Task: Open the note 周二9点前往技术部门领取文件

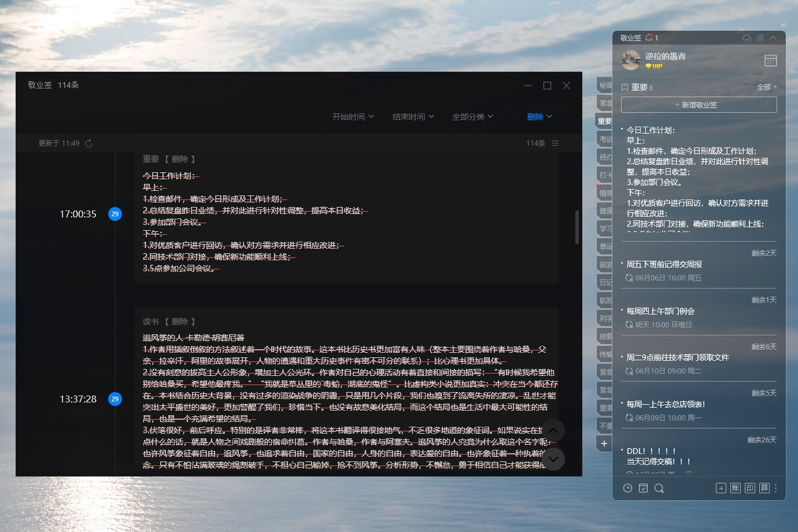Action: 678,357
